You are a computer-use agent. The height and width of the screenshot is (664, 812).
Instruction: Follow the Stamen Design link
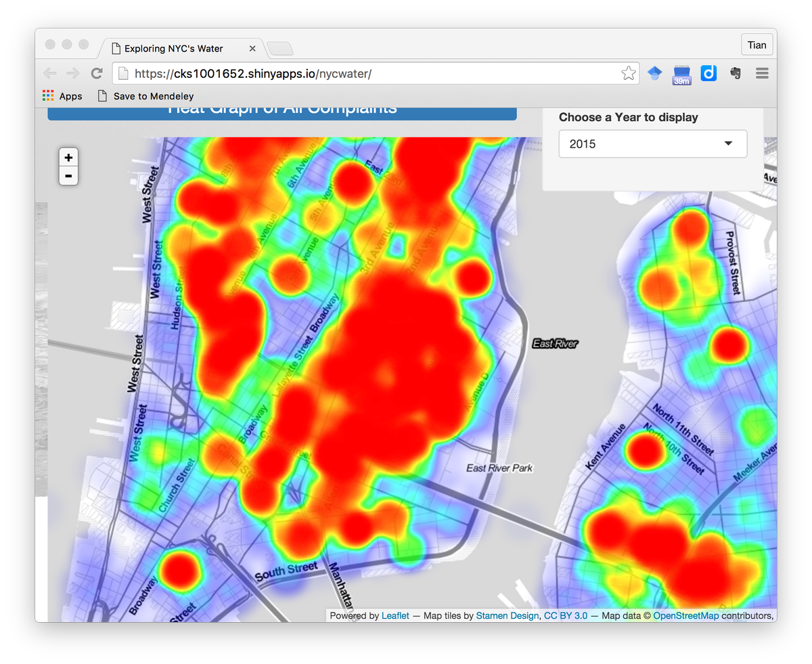coord(507,615)
